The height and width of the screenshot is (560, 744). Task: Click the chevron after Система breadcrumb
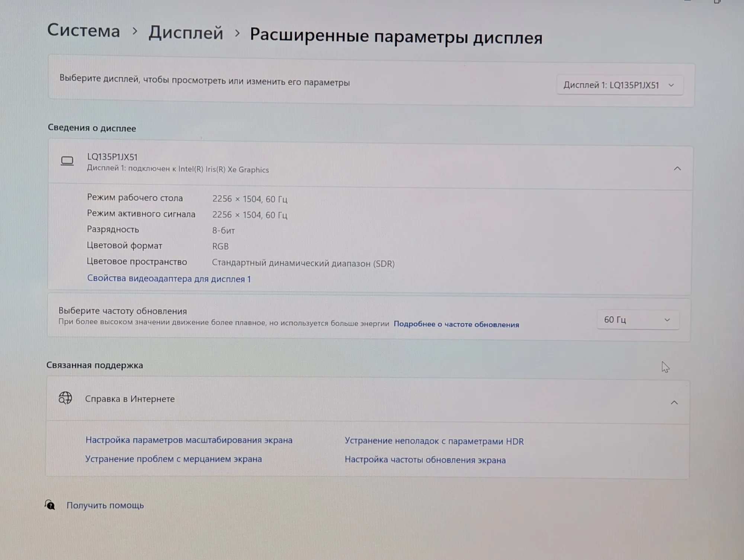point(135,32)
